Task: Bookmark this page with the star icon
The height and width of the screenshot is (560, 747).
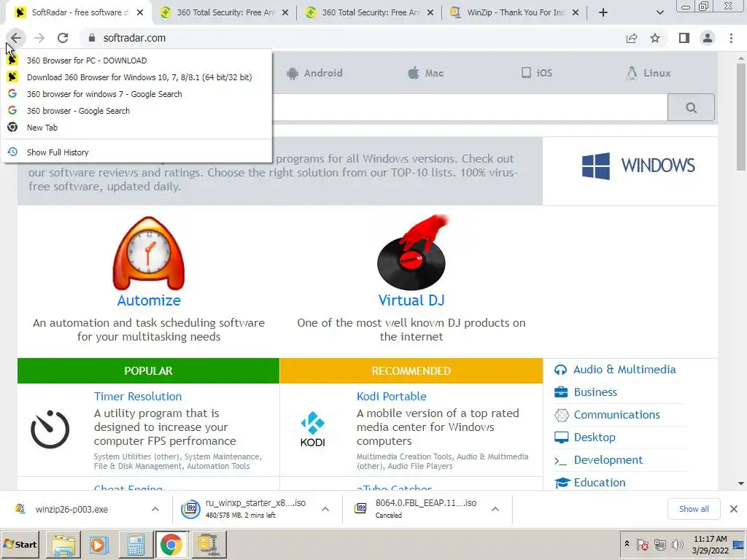Action: (x=655, y=38)
